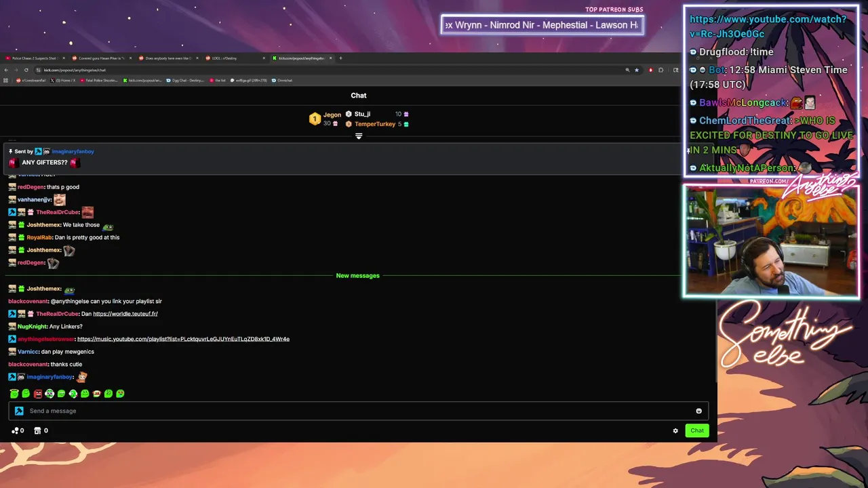Click the emote in TheRealDrCube's first message
The image size is (868, 488).
[x=87, y=212]
